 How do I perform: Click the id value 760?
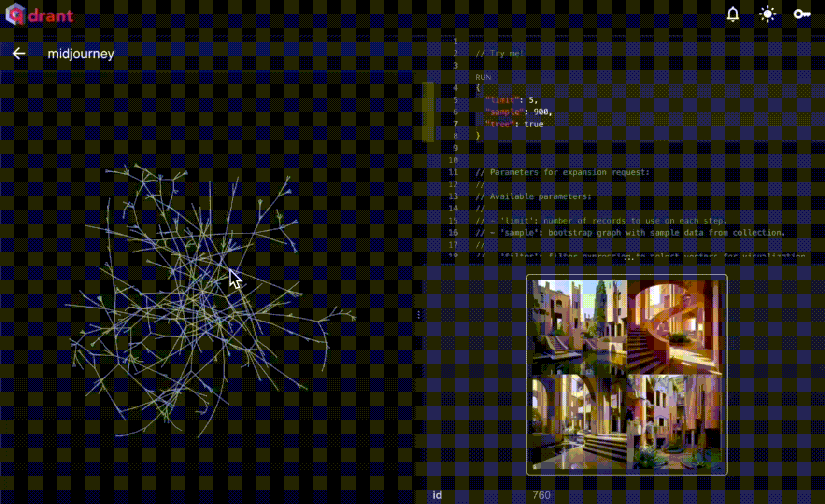541,495
